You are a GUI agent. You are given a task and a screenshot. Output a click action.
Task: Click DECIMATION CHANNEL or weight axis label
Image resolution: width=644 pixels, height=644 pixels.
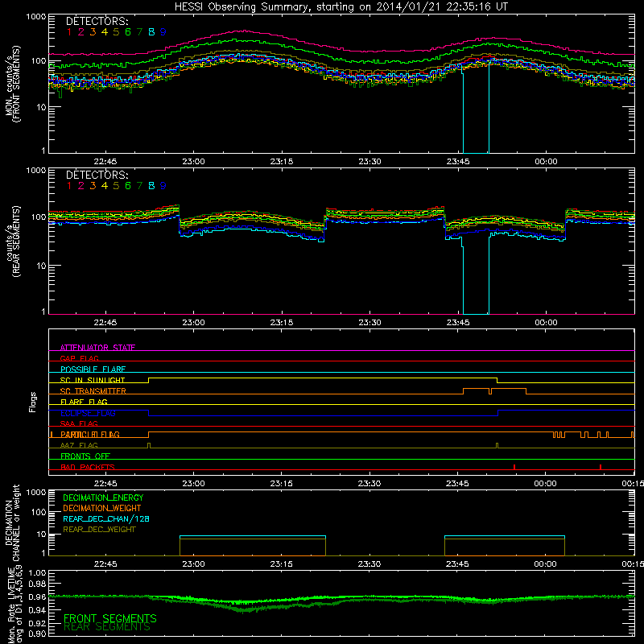(13, 522)
